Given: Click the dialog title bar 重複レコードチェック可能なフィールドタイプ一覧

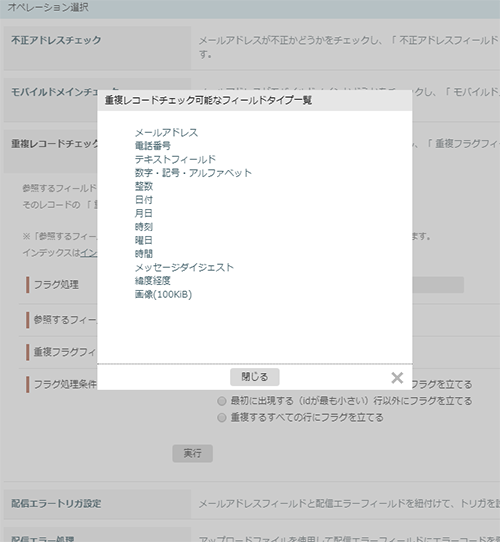Looking at the screenshot, I should coord(254,101).
